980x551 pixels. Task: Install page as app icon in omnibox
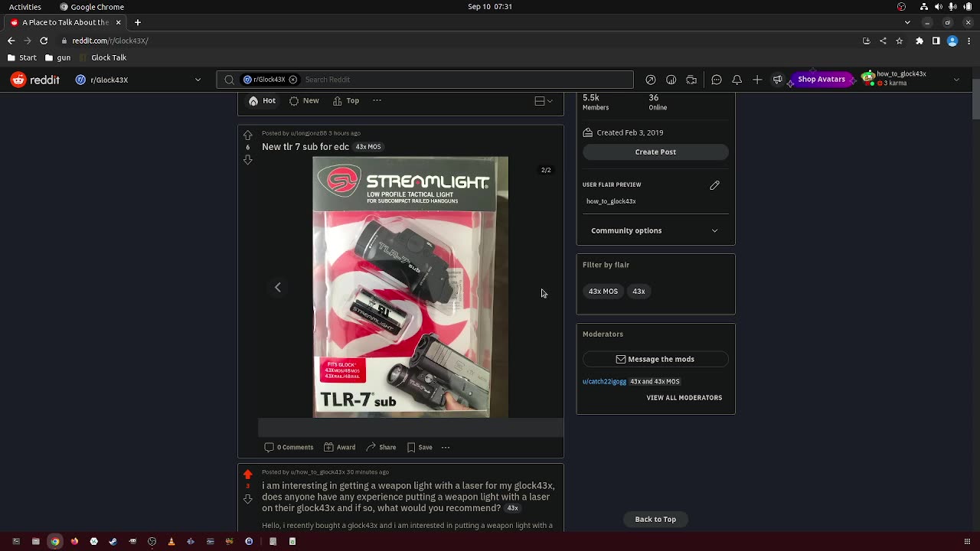coord(866,41)
